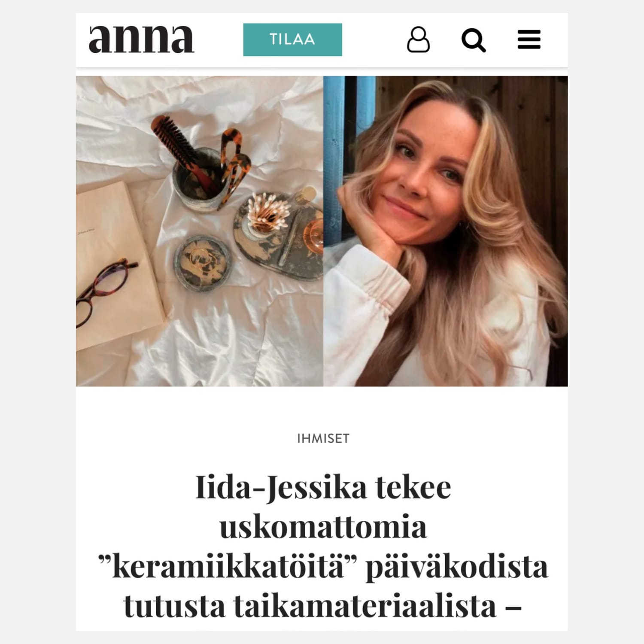Click the oval marbled tray

coord(278,236)
